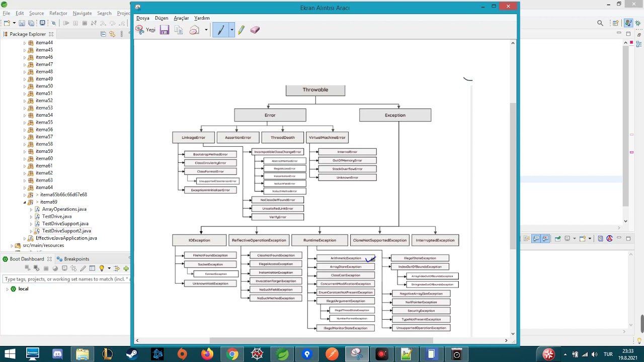The width and height of the screenshot is (644, 362).
Task: Save the snip with floppy icon
Action: [165, 30]
